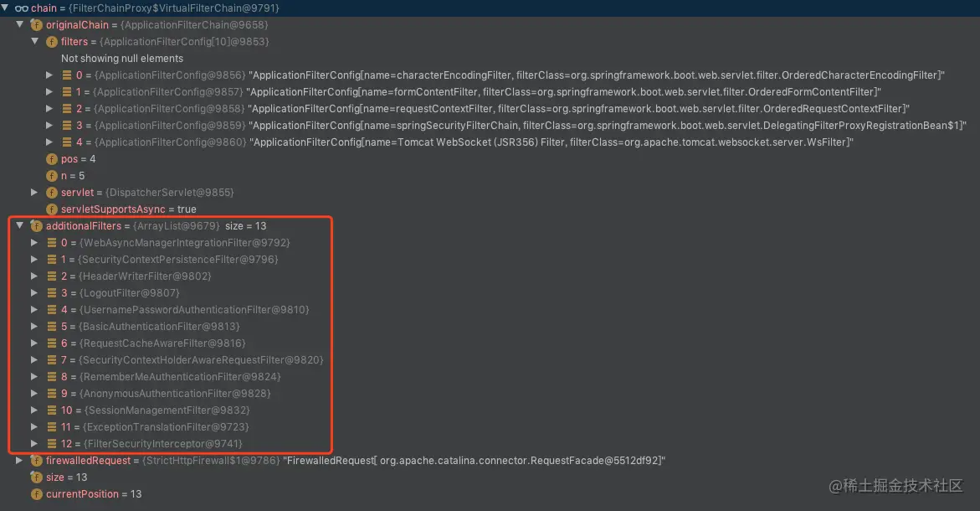
Task: Click field icon of additionalFilters
Action: (x=37, y=226)
